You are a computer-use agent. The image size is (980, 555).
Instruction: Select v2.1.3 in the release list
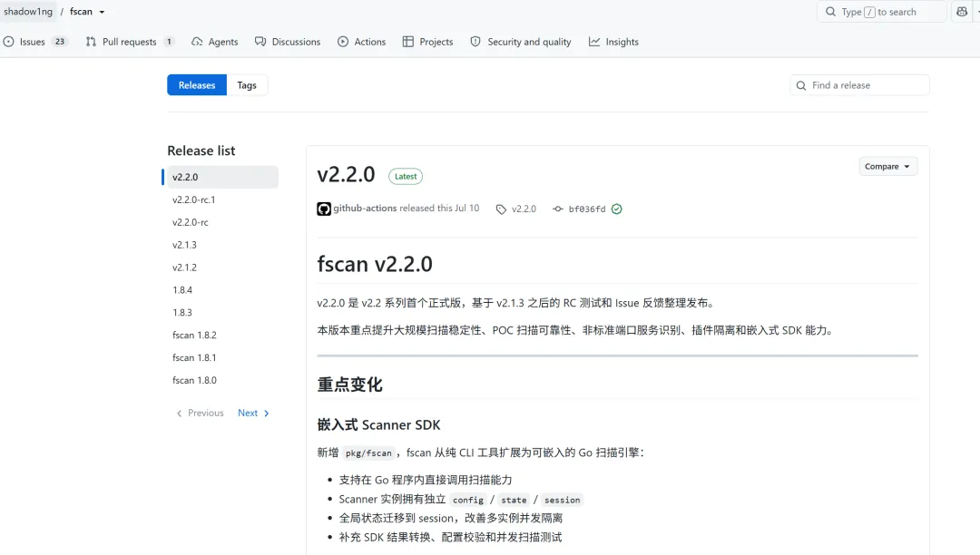[x=184, y=245]
